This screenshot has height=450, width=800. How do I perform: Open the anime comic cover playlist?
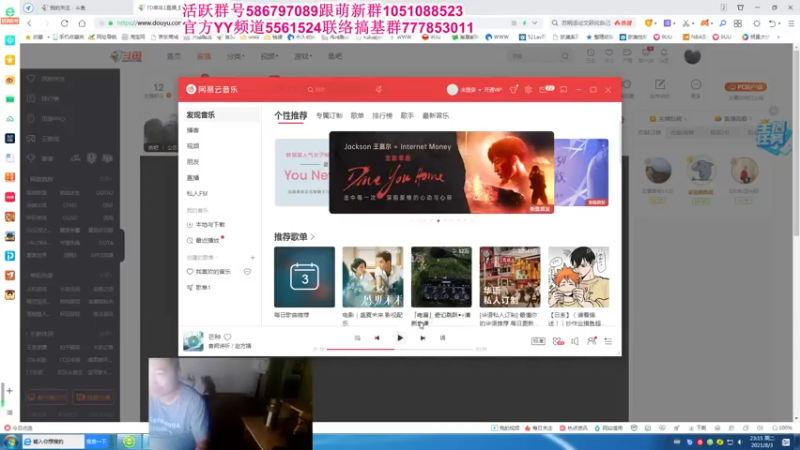tap(579, 277)
